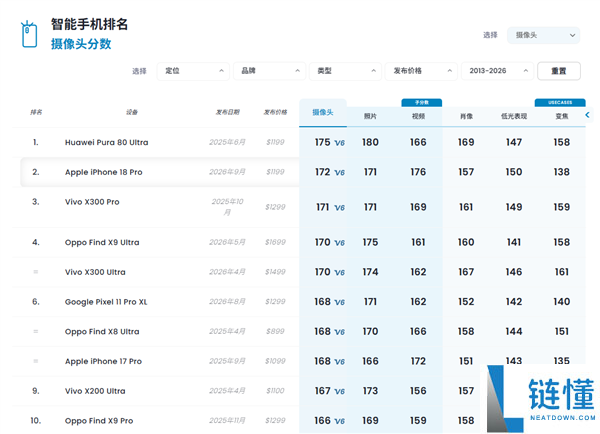The width and height of the screenshot is (600, 434).
Task: Click photo score 180 for Huawei Pura
Action: click(x=370, y=142)
